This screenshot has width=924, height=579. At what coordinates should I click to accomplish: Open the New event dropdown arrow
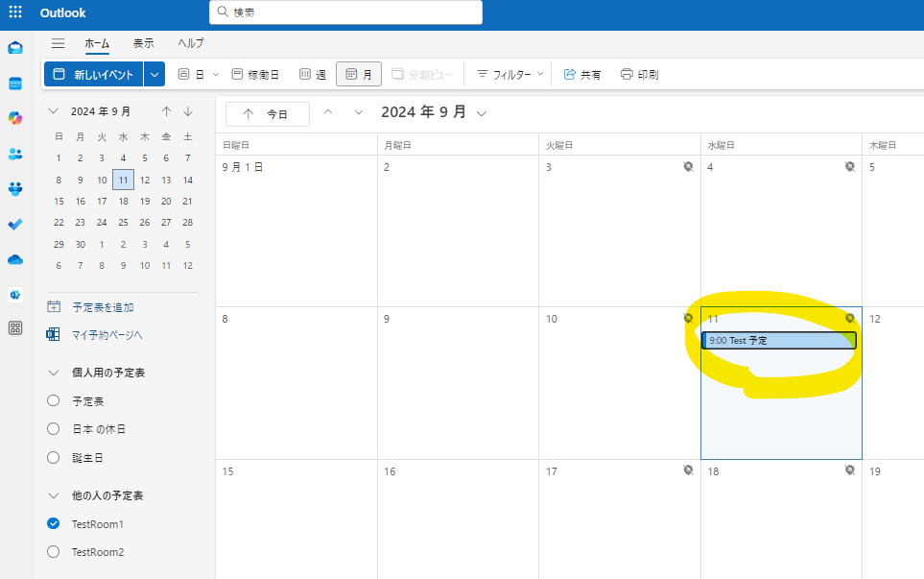click(x=154, y=74)
